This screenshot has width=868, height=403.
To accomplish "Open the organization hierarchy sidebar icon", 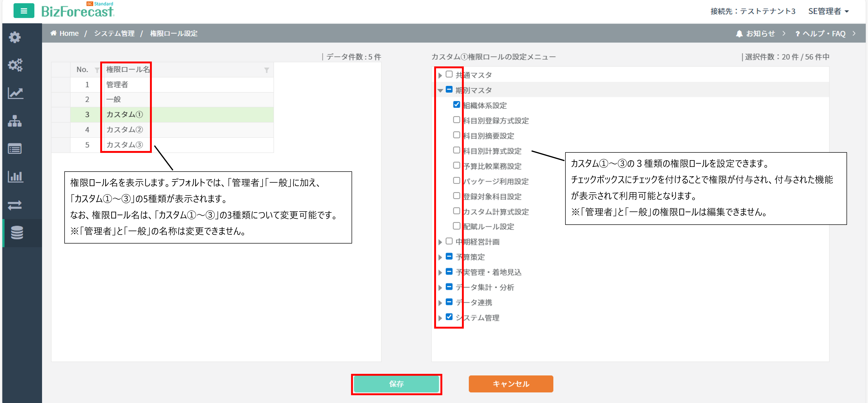I will click(15, 121).
